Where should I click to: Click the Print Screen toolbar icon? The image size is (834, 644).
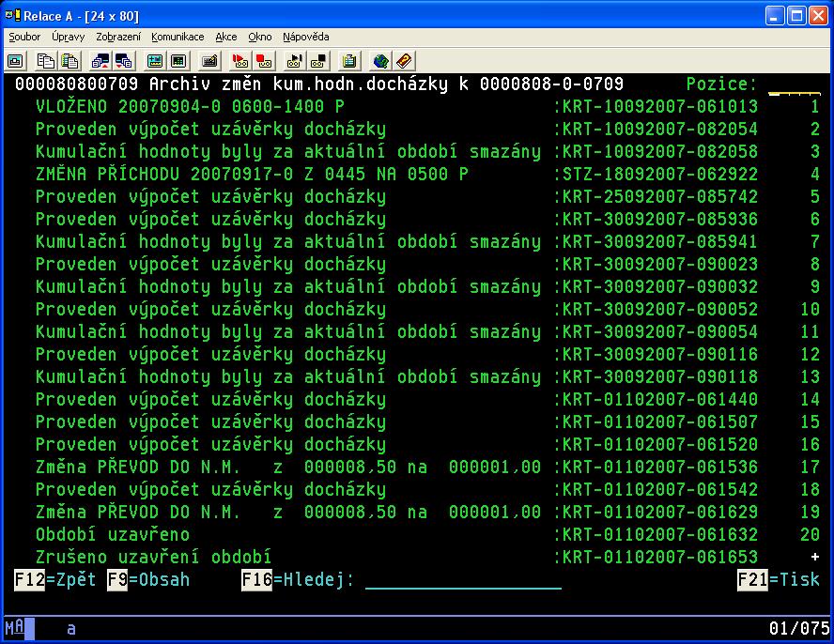pyautogui.click(x=16, y=61)
